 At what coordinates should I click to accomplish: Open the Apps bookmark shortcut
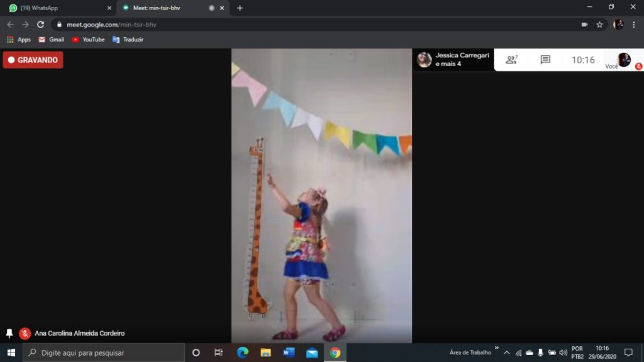(x=18, y=40)
